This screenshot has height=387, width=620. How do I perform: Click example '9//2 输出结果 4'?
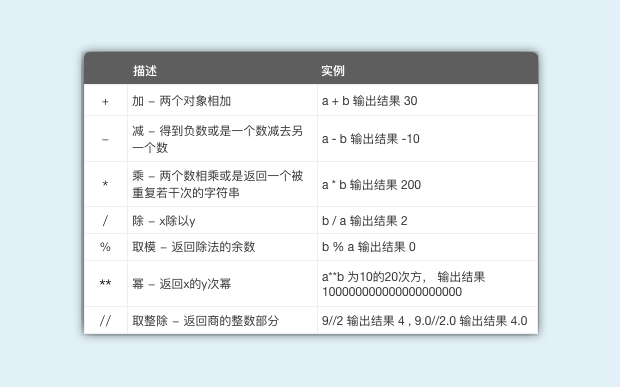(x=425, y=321)
